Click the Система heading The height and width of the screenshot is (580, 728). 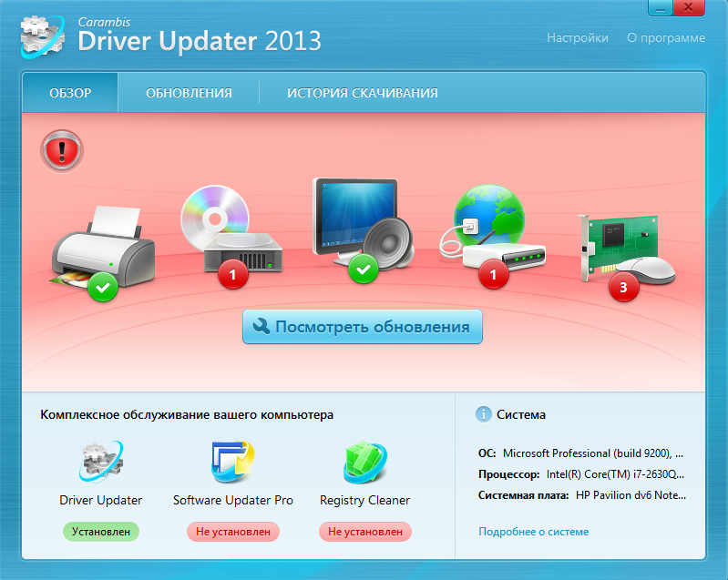point(521,414)
